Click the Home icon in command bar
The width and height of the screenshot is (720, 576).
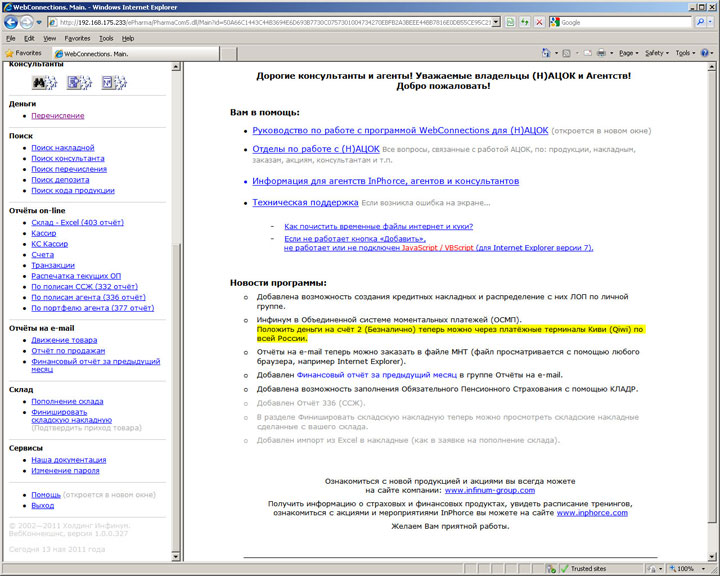pos(546,53)
